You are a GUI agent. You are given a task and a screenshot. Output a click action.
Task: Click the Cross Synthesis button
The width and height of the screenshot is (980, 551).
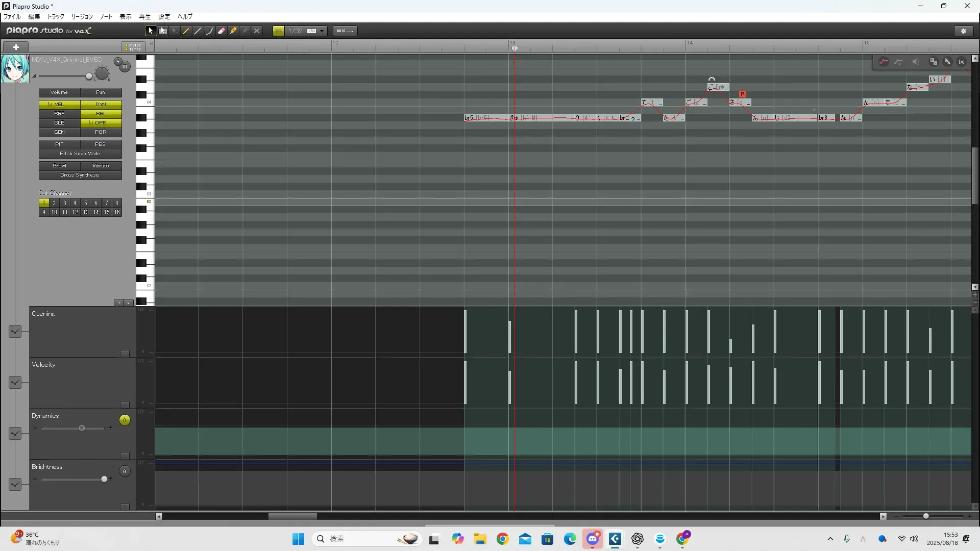coord(80,175)
